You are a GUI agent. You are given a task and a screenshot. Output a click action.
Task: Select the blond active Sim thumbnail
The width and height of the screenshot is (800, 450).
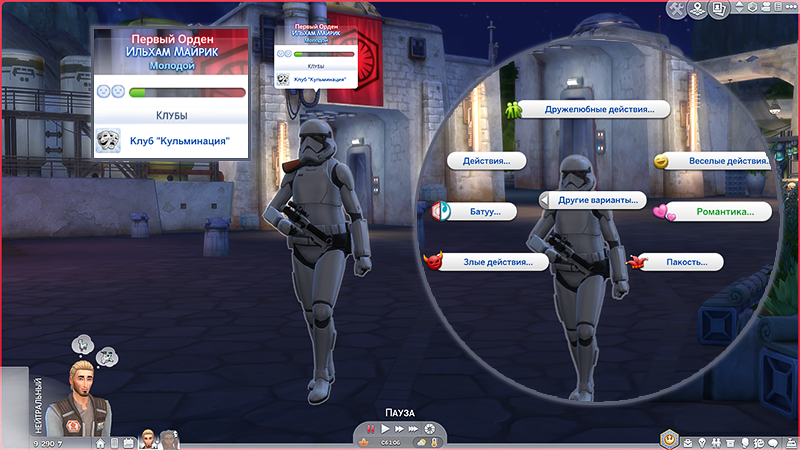[148, 439]
